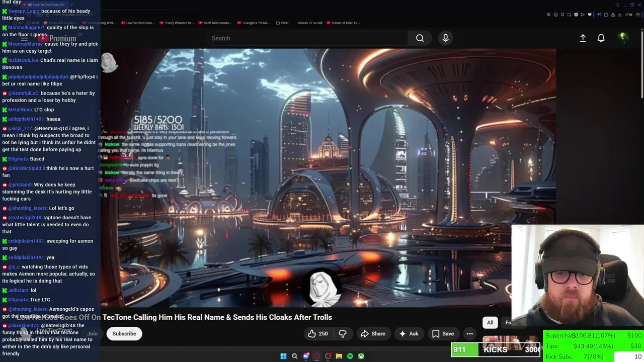The height and width of the screenshot is (362, 644).
Task: Open the three-dot more actions menu
Action: [469, 334]
